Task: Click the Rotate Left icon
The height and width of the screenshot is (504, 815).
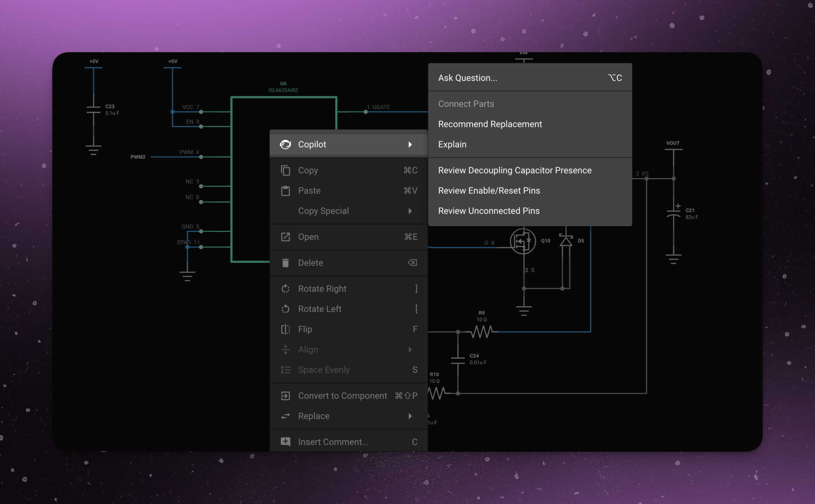Action: 285,309
